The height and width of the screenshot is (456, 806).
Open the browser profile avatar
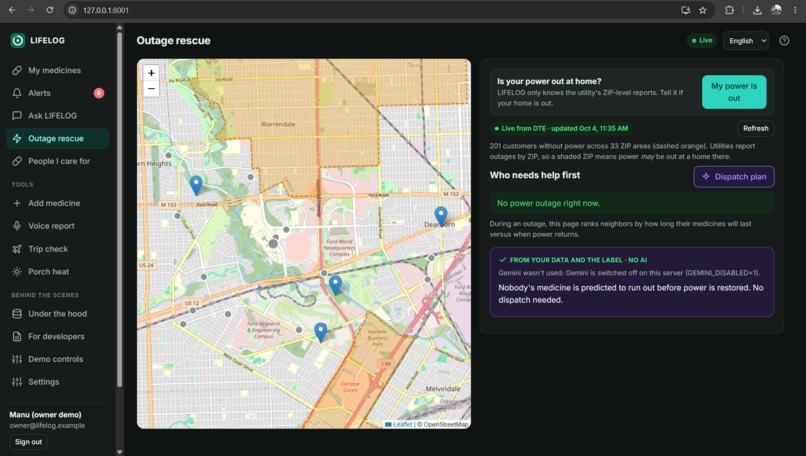click(777, 10)
